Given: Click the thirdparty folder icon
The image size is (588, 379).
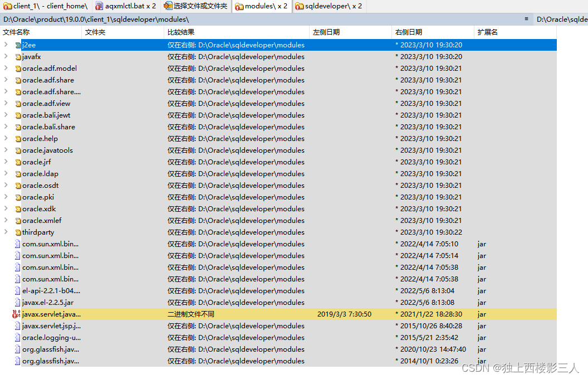Looking at the screenshot, I should click(18, 232).
